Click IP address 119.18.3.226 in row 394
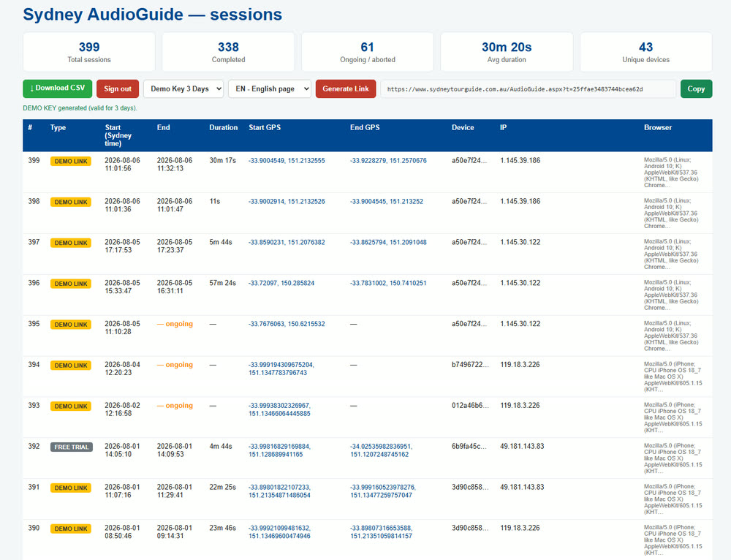Viewport: 731px width, 560px height. 520,365
